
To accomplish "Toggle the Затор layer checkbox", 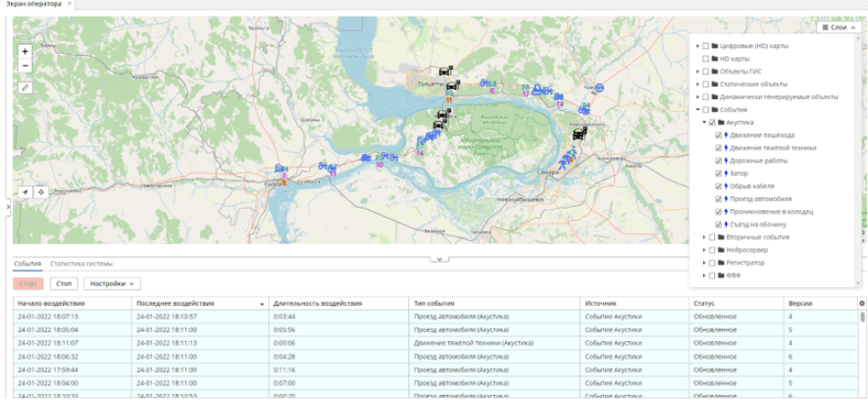I will pyautogui.click(x=718, y=174).
